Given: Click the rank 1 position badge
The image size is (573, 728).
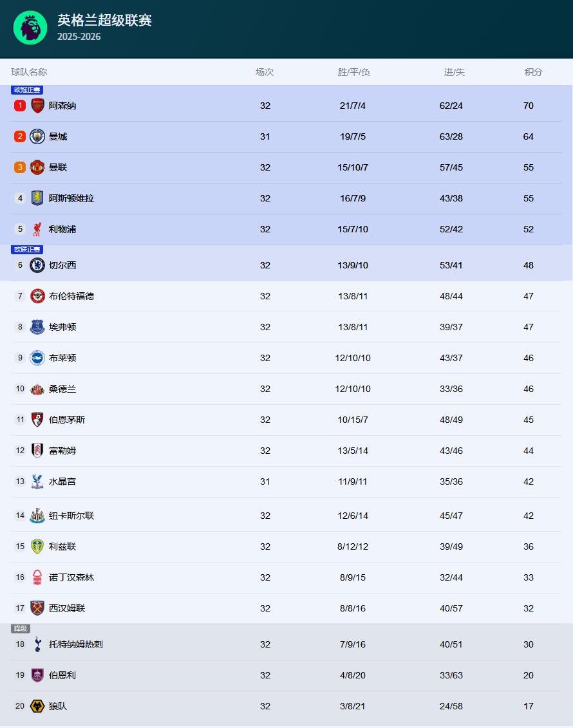Looking at the screenshot, I should [20, 106].
